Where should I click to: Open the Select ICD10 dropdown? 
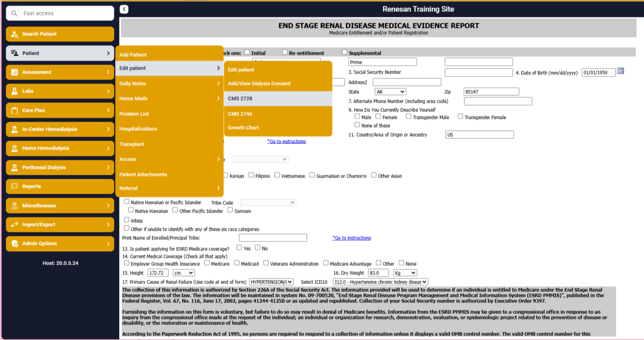pos(380,282)
